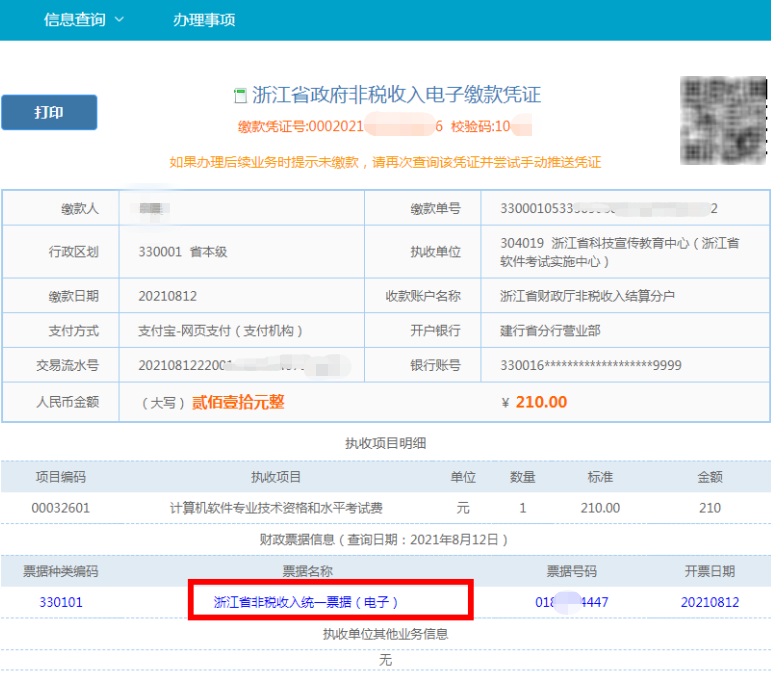This screenshot has height=676, width=771.
Task: Click the 开票日期 link 20210812
Action: click(710, 602)
